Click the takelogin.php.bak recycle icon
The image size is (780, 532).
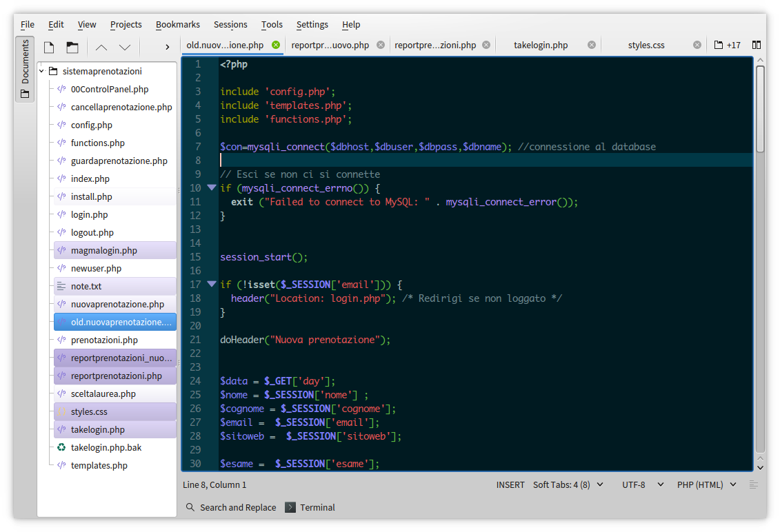tap(61, 447)
